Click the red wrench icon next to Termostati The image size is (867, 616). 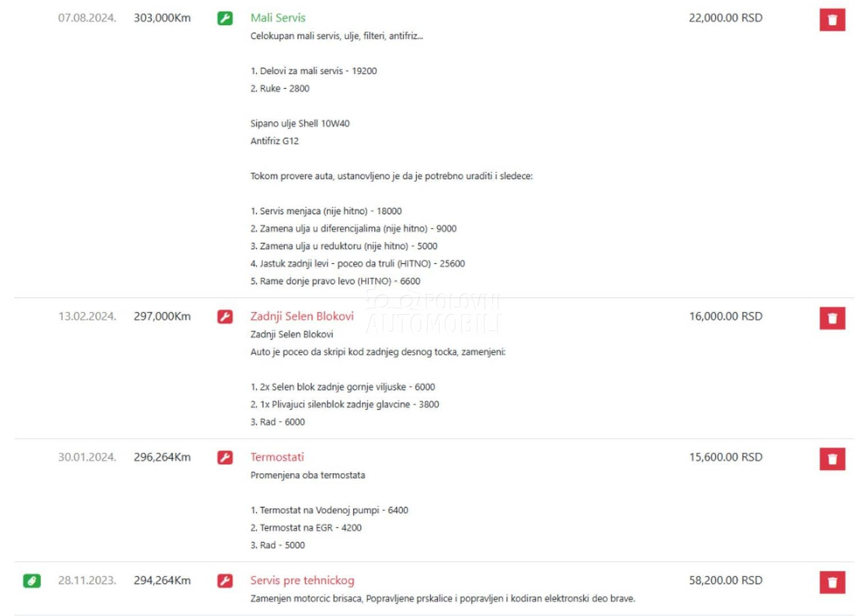(225, 457)
